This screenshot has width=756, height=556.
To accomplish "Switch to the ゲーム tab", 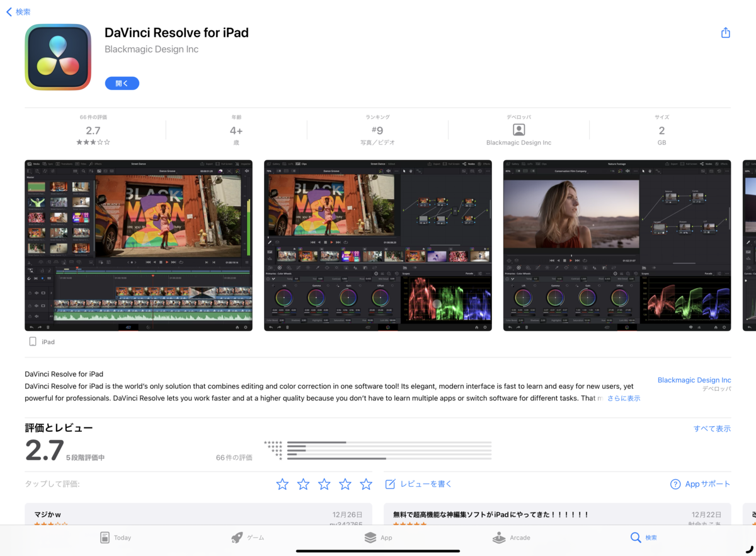I will [248, 538].
